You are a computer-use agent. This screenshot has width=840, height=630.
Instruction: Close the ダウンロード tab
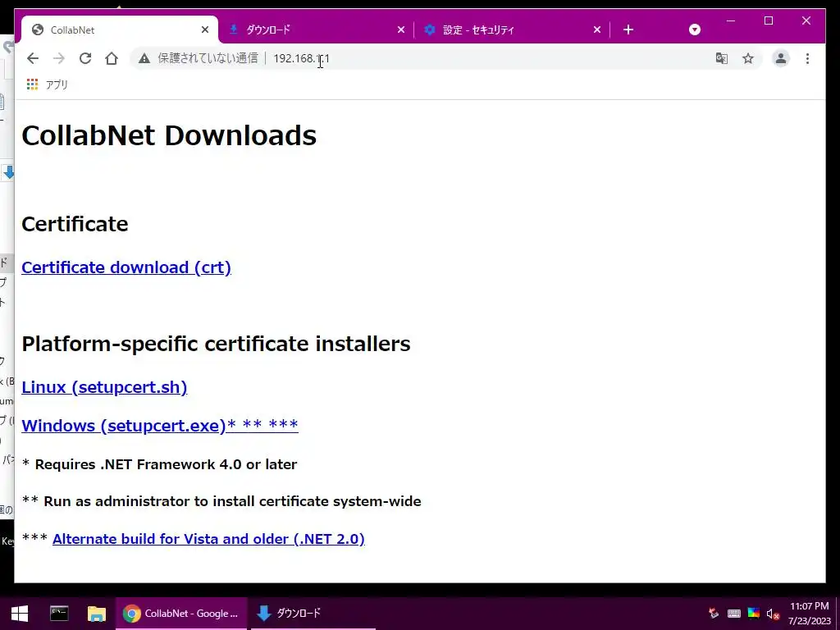click(x=400, y=30)
